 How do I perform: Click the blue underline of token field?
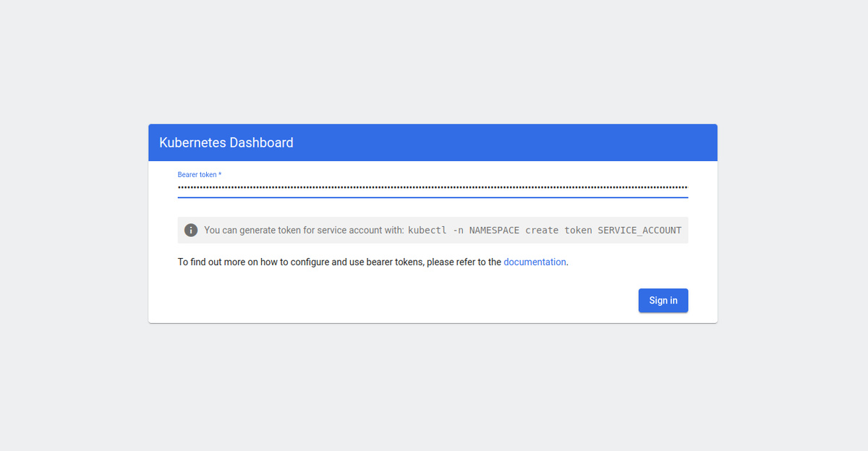[433, 197]
